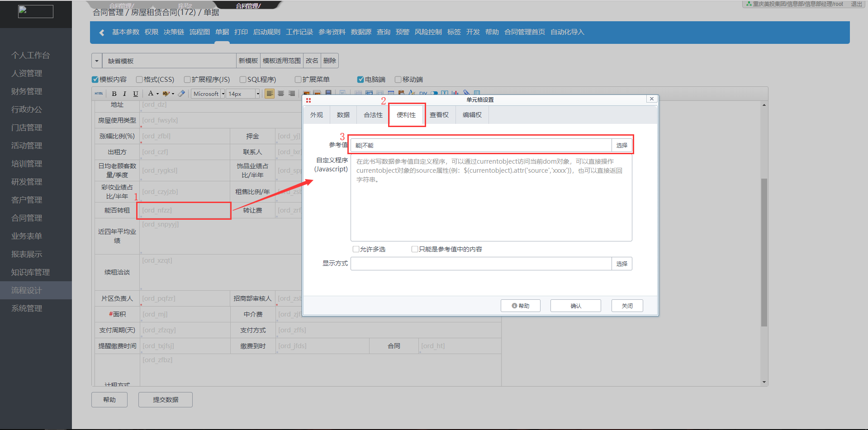The width and height of the screenshot is (868, 430).
Task: Click the back arrow in blue navigation bar
Action: [x=102, y=33]
